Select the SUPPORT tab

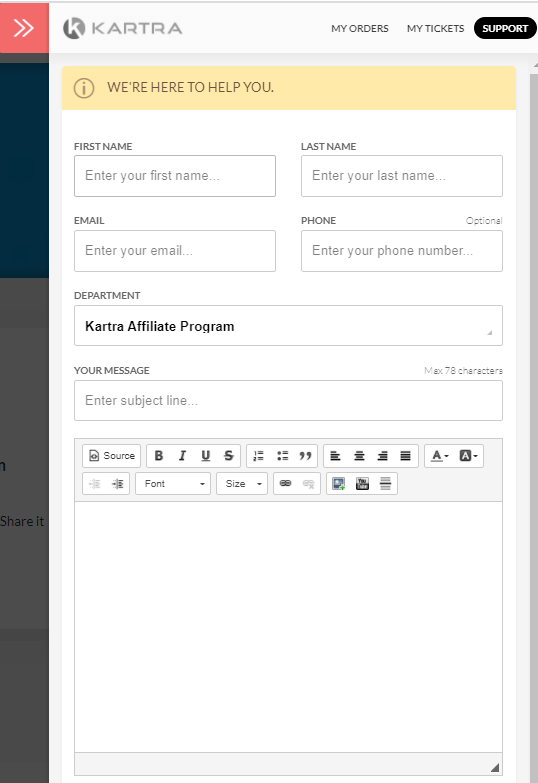point(505,28)
